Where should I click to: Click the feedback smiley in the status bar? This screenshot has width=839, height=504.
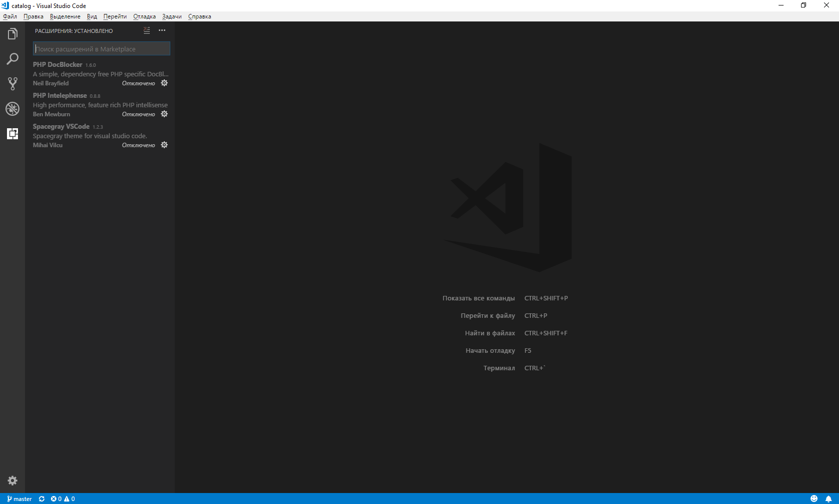[x=814, y=499]
